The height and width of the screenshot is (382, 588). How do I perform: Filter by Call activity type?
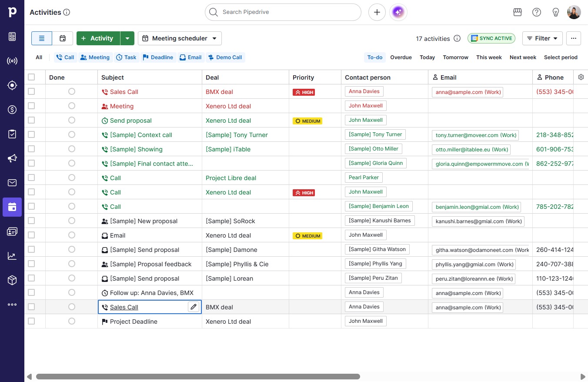click(65, 57)
